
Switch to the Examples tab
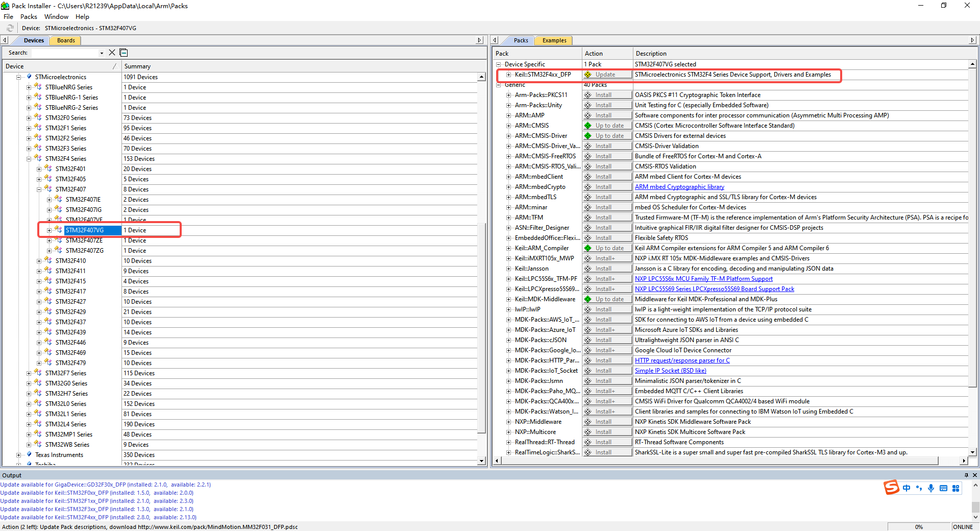click(x=554, y=40)
